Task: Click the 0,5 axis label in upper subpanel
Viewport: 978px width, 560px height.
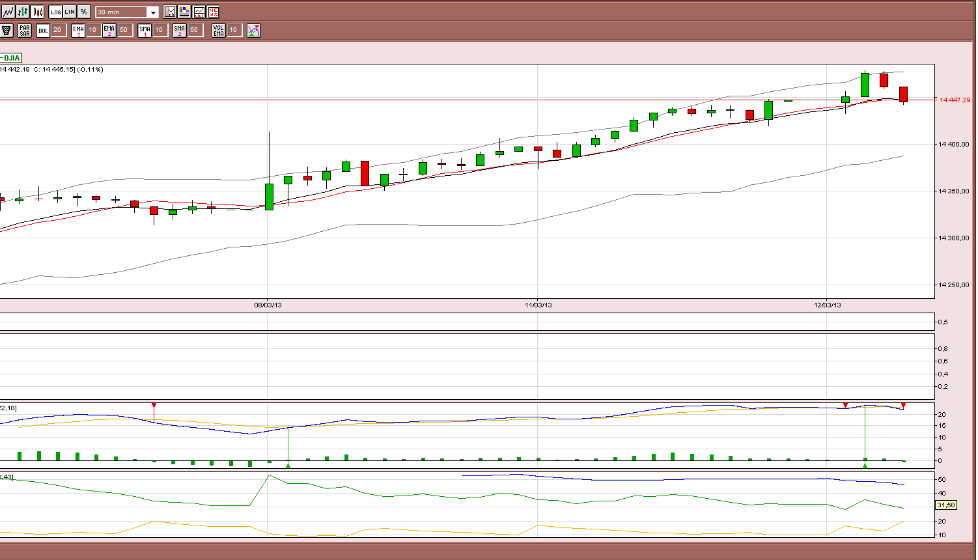Action: (942, 322)
